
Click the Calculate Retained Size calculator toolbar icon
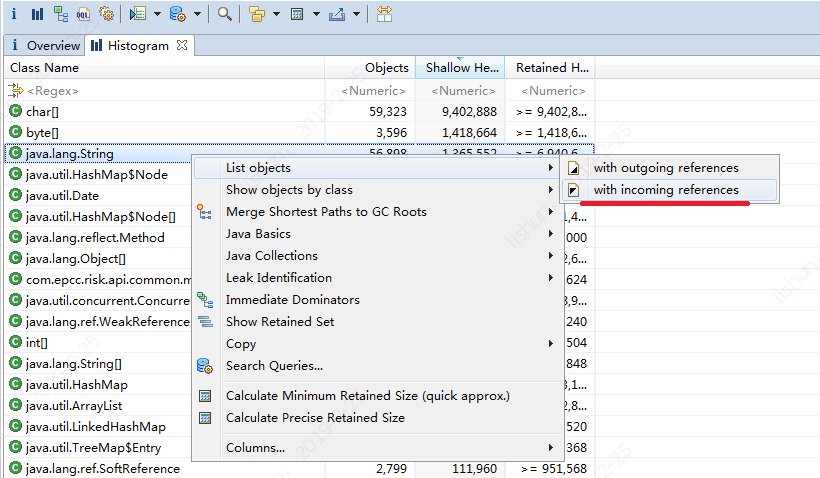point(297,14)
